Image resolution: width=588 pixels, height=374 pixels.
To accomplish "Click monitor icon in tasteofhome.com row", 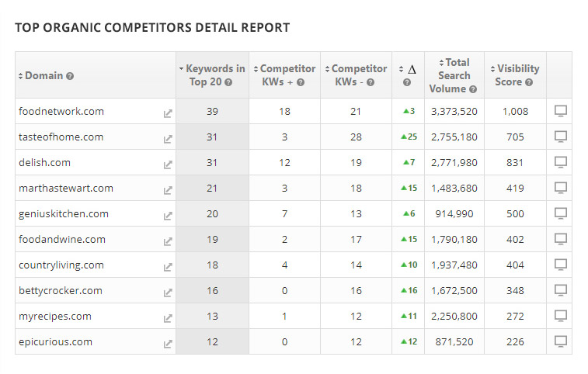I will click(560, 137).
